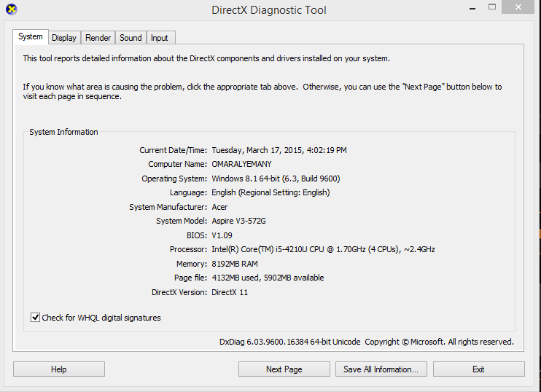The image size is (541, 392).
Task: Click the Help button
Action: [59, 369]
